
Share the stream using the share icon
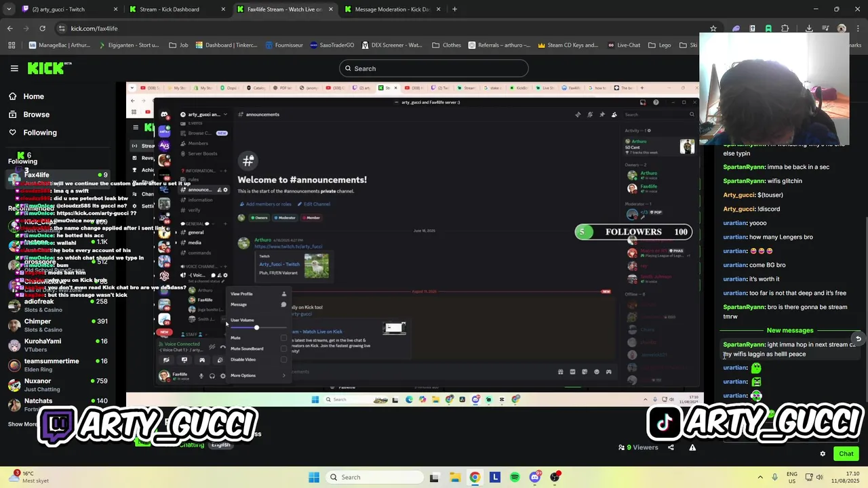click(x=671, y=447)
